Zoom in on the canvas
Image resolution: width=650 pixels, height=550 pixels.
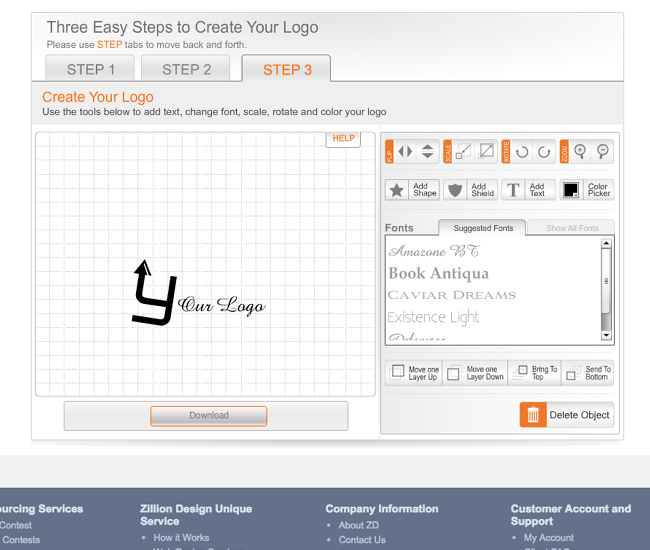(x=580, y=152)
